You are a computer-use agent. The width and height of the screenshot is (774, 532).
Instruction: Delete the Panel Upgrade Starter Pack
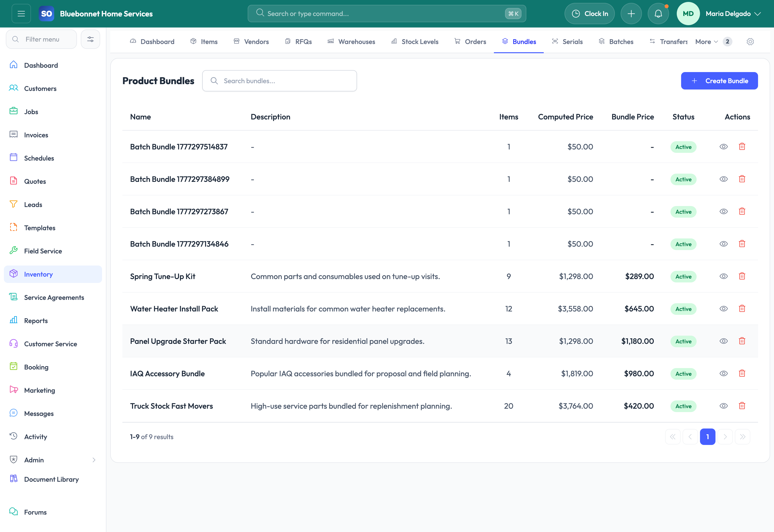point(742,341)
